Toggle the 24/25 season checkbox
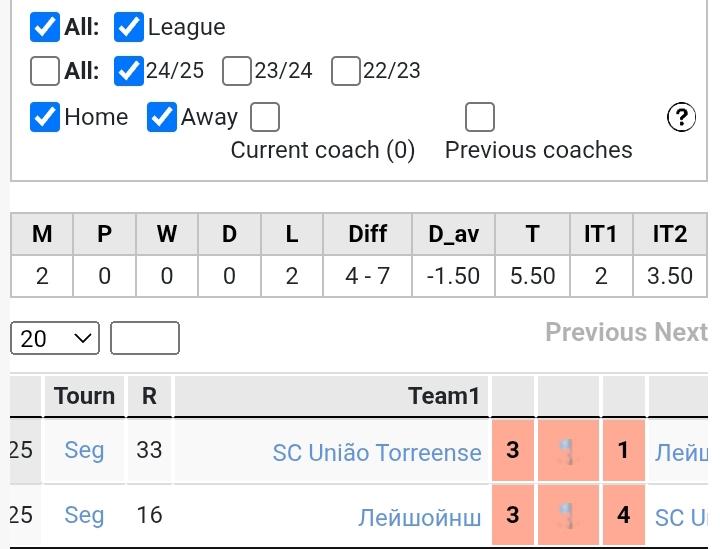 [x=129, y=71]
